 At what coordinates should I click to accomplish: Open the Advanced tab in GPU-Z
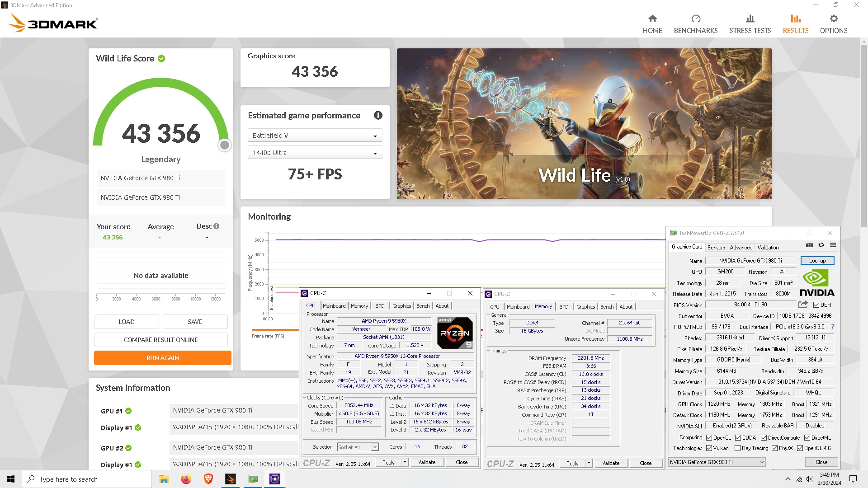point(741,248)
